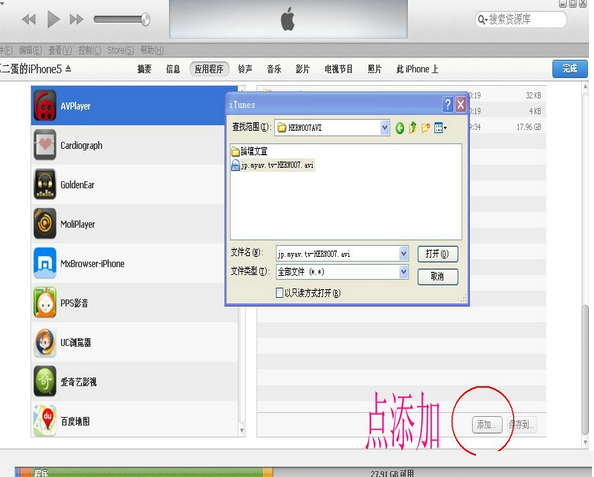The image size is (594, 477).
Task: Switch to the 信息 tab
Action: pos(173,69)
